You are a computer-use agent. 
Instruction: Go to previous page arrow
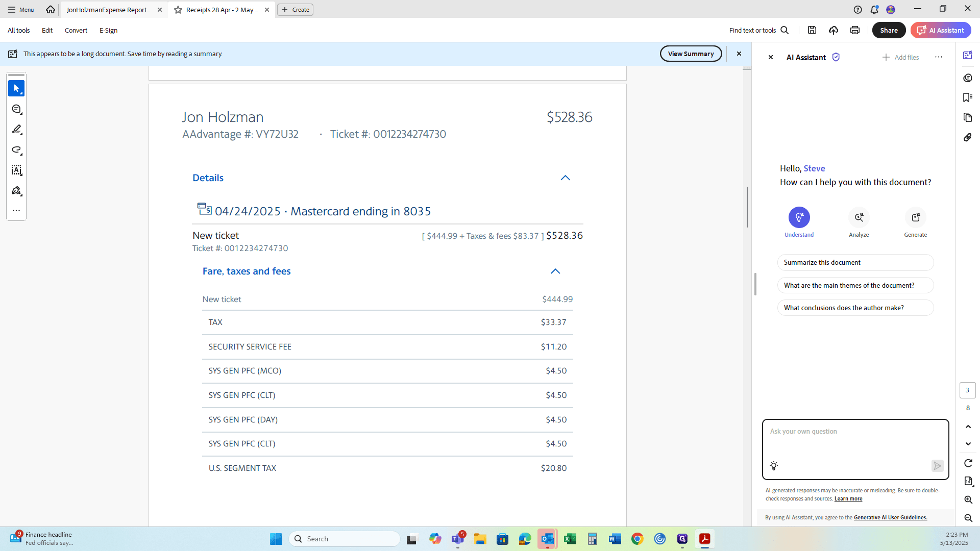click(968, 427)
